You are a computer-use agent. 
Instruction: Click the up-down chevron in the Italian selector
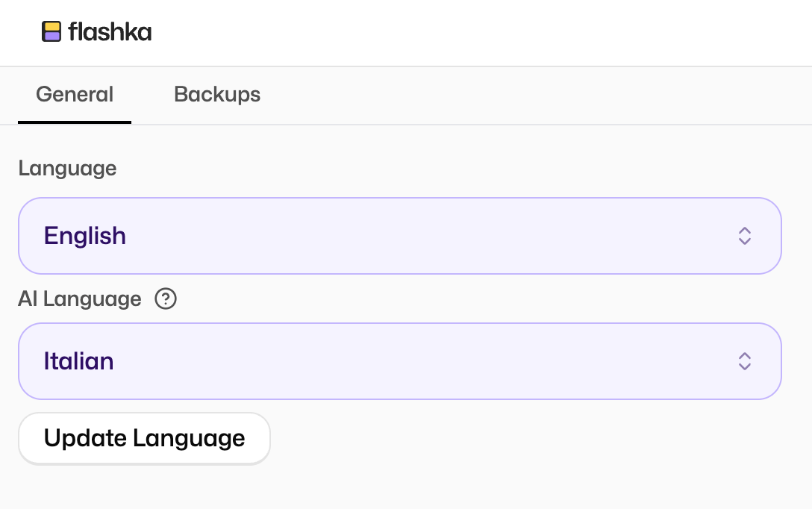744,361
